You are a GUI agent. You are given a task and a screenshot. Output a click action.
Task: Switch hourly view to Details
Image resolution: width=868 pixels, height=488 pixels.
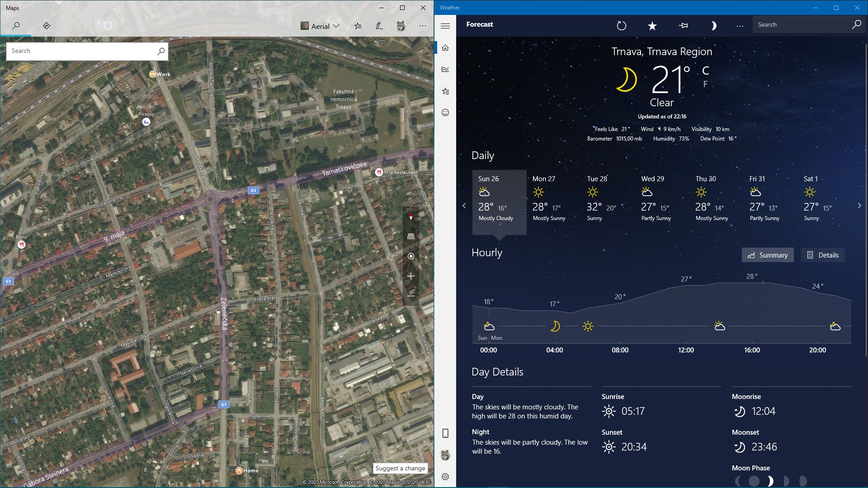click(823, 255)
